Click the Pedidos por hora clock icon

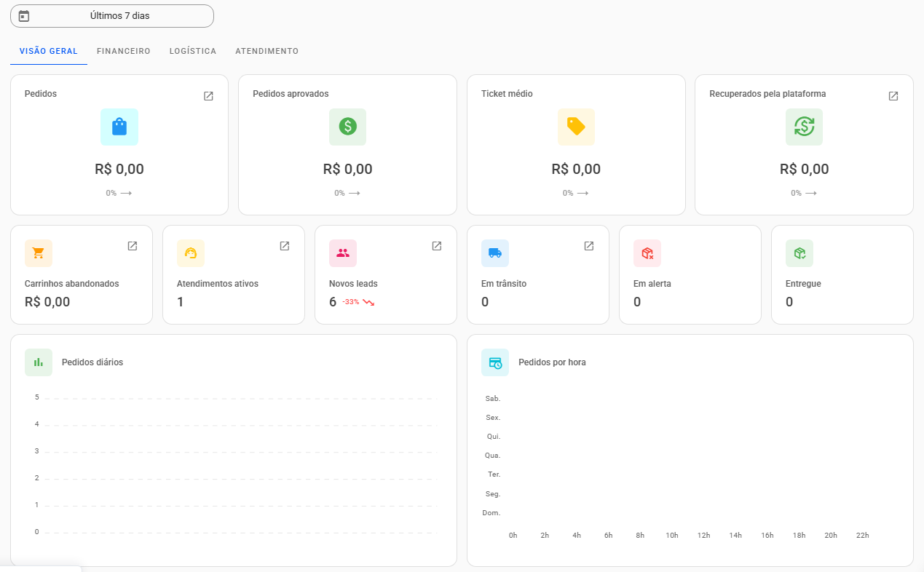[495, 362]
